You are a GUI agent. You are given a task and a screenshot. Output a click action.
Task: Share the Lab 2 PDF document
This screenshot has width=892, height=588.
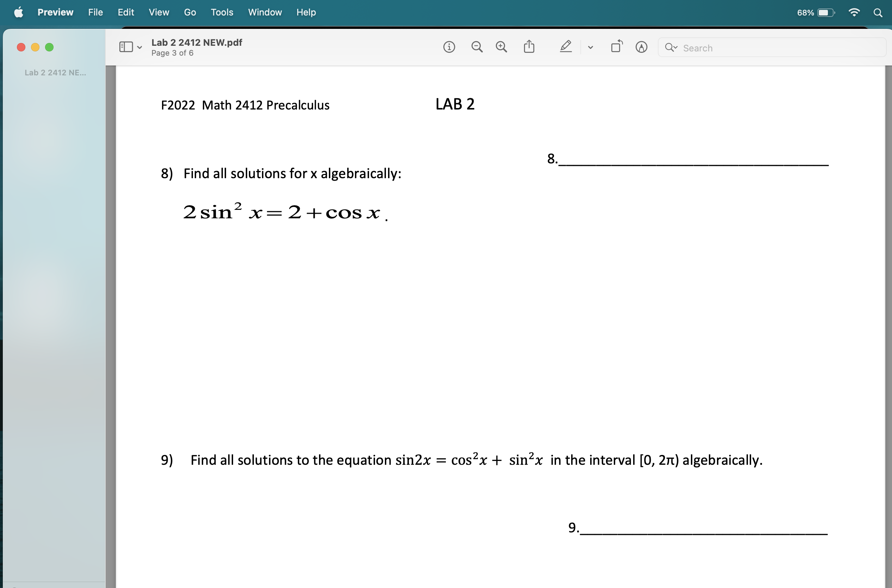(529, 46)
